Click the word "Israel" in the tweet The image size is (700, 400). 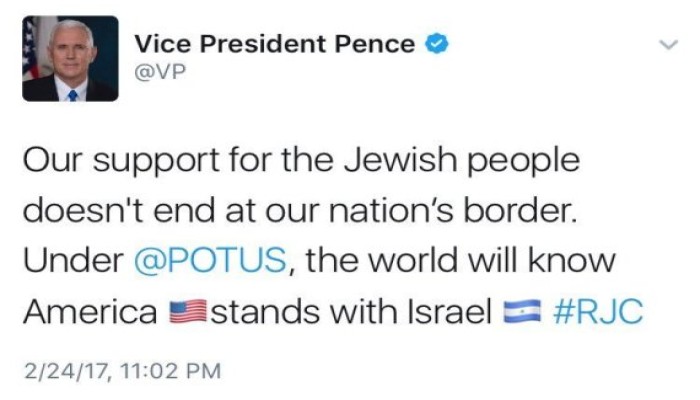point(449,311)
